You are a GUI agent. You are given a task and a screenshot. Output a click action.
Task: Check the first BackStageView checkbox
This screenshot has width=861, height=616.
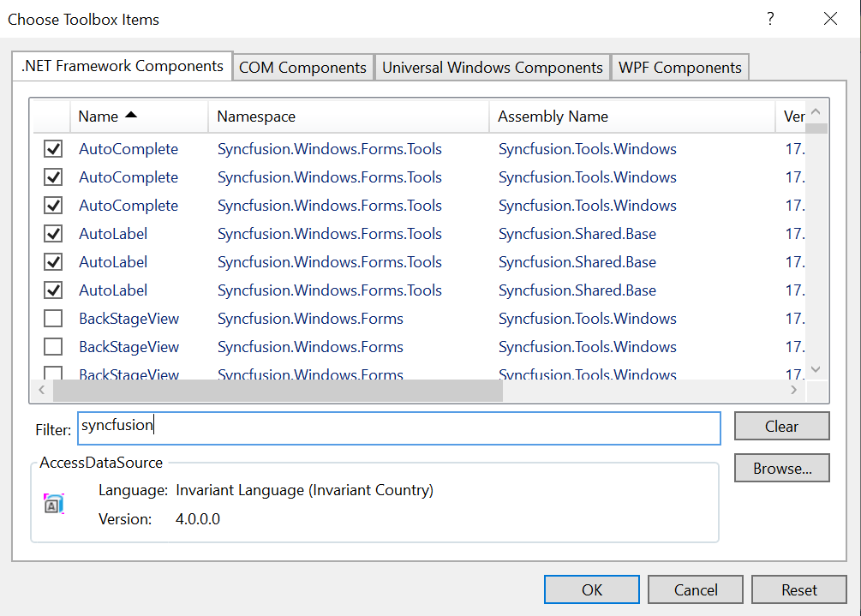tap(53, 319)
